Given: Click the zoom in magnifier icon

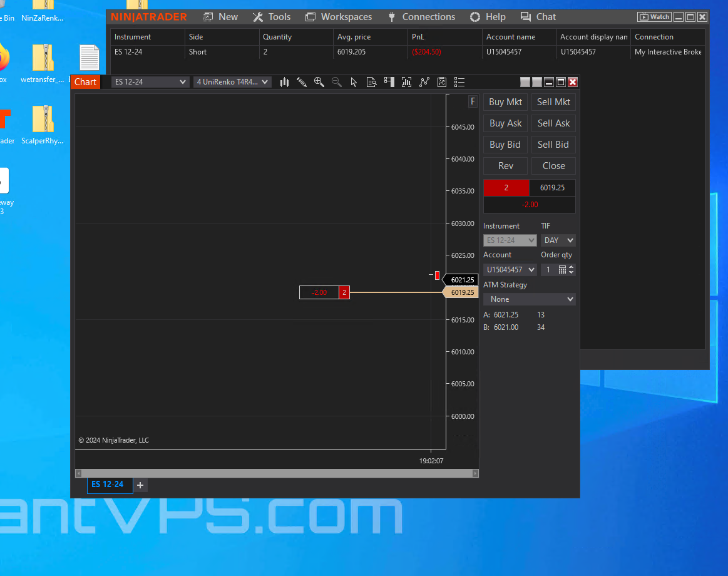Looking at the screenshot, I should click(319, 82).
